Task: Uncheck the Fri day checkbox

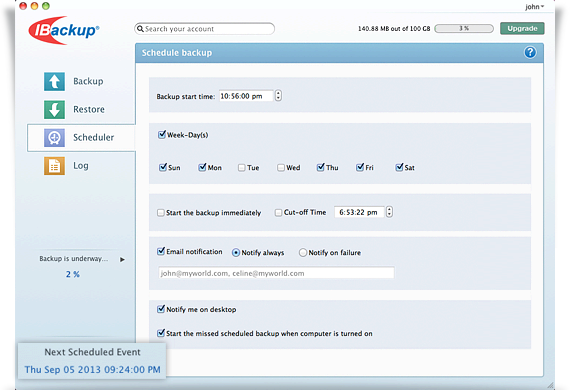Action: tap(360, 167)
